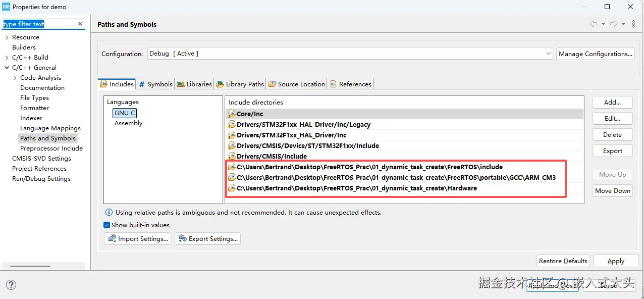Select Preprocessor Include tree item
This screenshot has height=299, width=644.
click(x=51, y=148)
